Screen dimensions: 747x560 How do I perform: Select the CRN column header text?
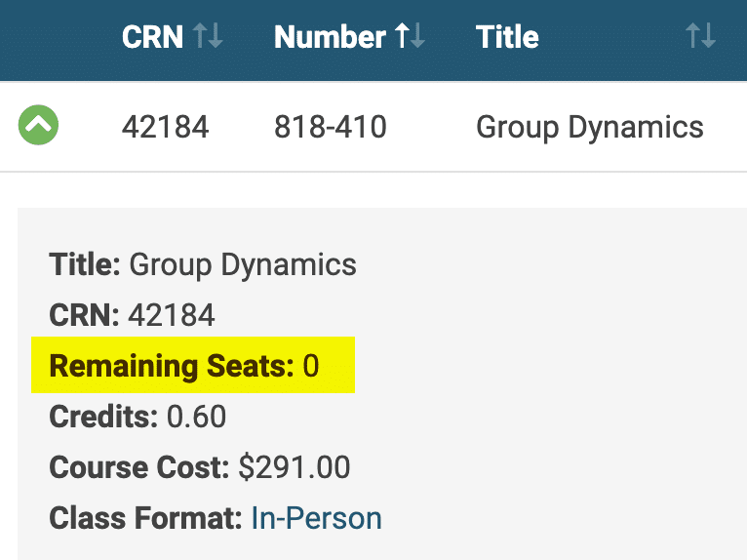(x=152, y=37)
